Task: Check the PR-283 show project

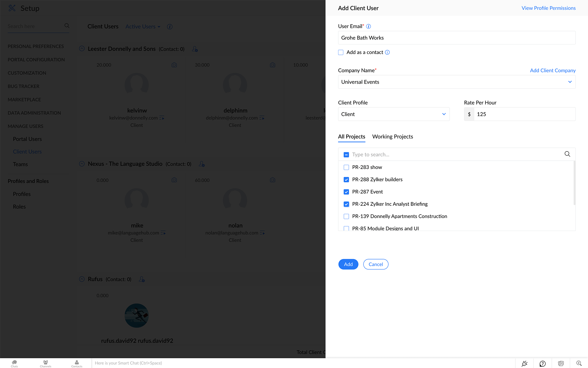Action: 346,167
